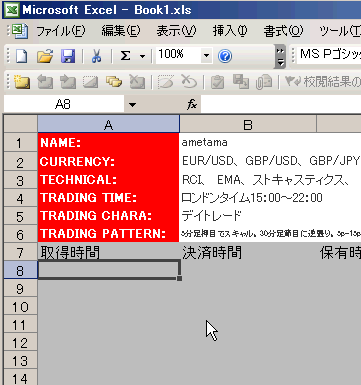Open the toolbar options overflow button
The width and height of the screenshot is (361, 385).
(x=281, y=57)
